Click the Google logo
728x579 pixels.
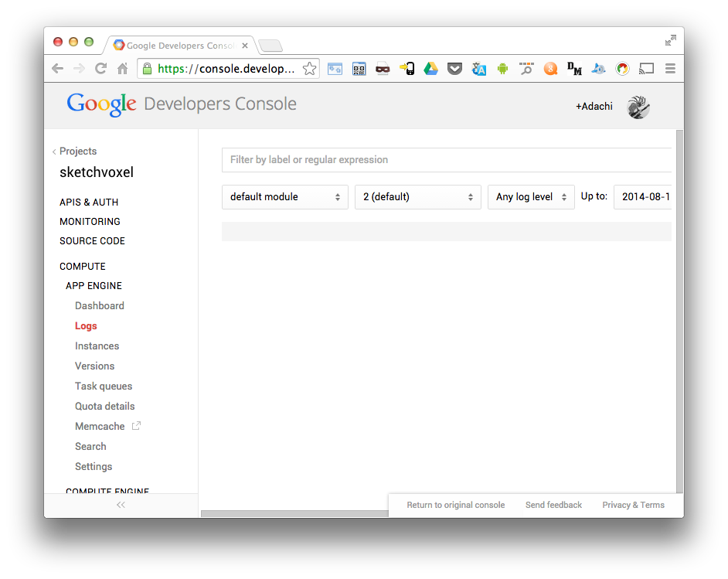coord(101,104)
